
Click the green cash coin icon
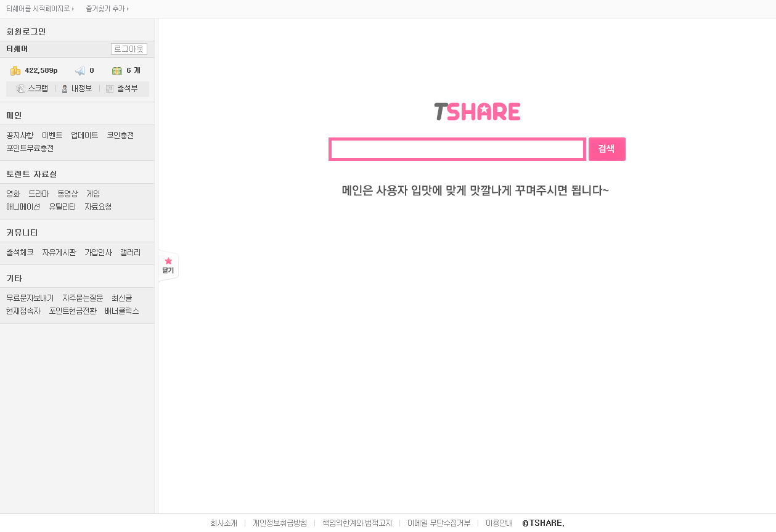117,70
